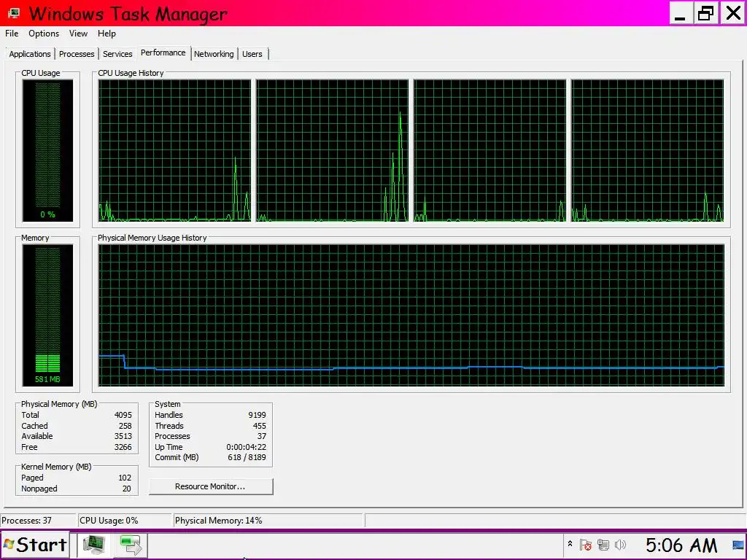Switch to the Processes tab
This screenshot has width=747, height=560.
point(77,54)
